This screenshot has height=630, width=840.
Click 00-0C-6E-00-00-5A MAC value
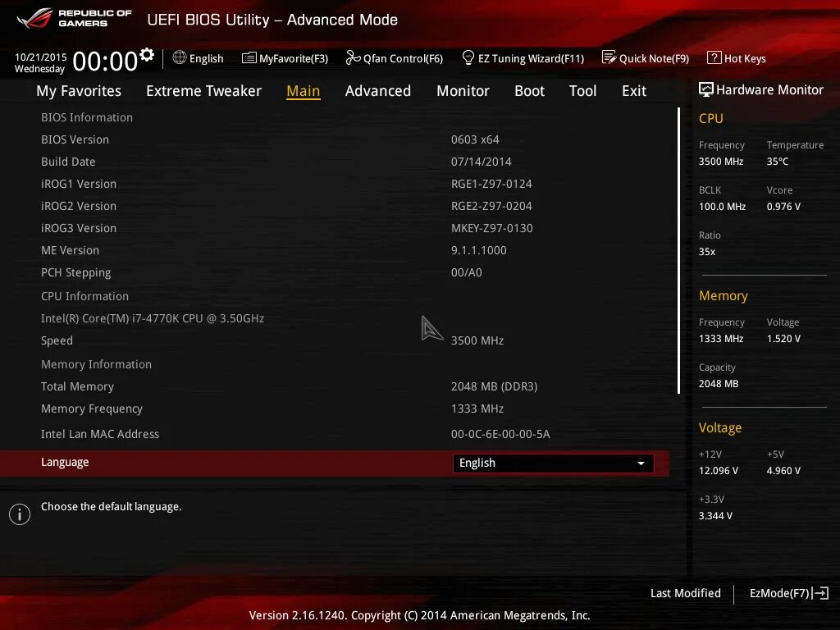click(500, 434)
